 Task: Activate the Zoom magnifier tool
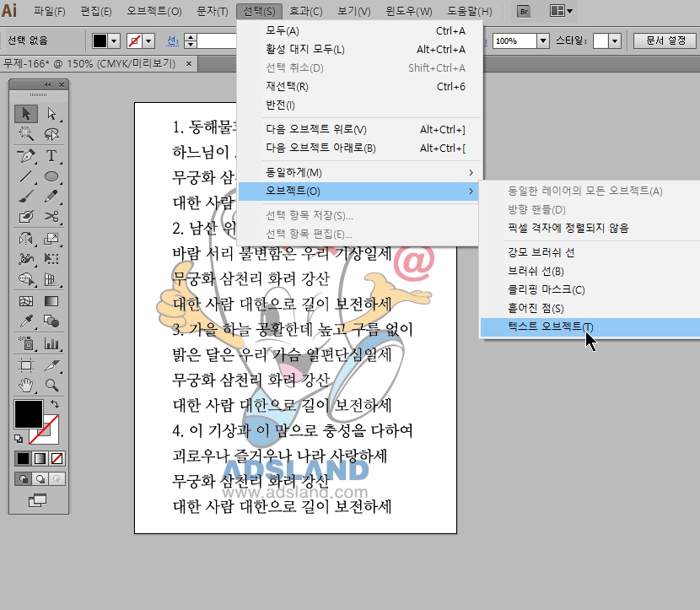click(x=51, y=385)
